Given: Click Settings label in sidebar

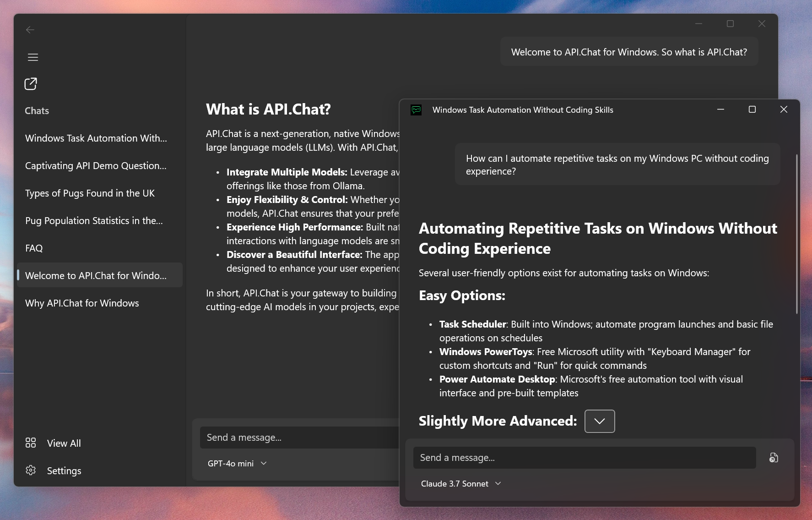Looking at the screenshot, I should tap(64, 471).
